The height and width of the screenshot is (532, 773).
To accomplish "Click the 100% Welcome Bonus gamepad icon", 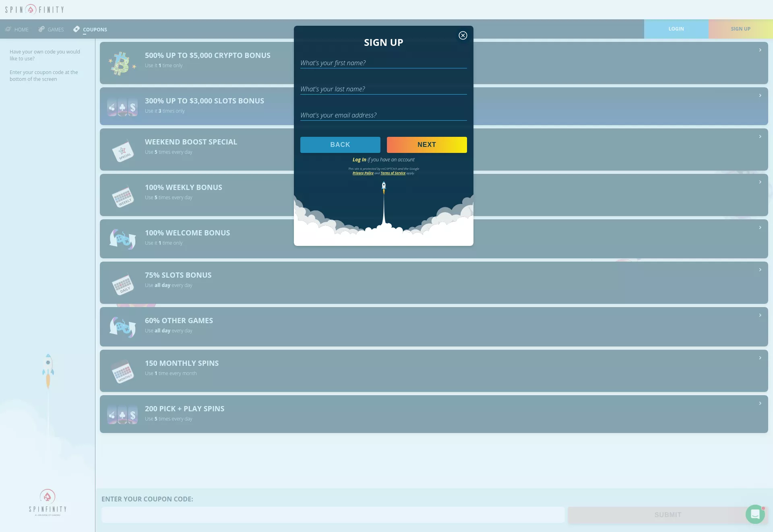I will coord(122,239).
